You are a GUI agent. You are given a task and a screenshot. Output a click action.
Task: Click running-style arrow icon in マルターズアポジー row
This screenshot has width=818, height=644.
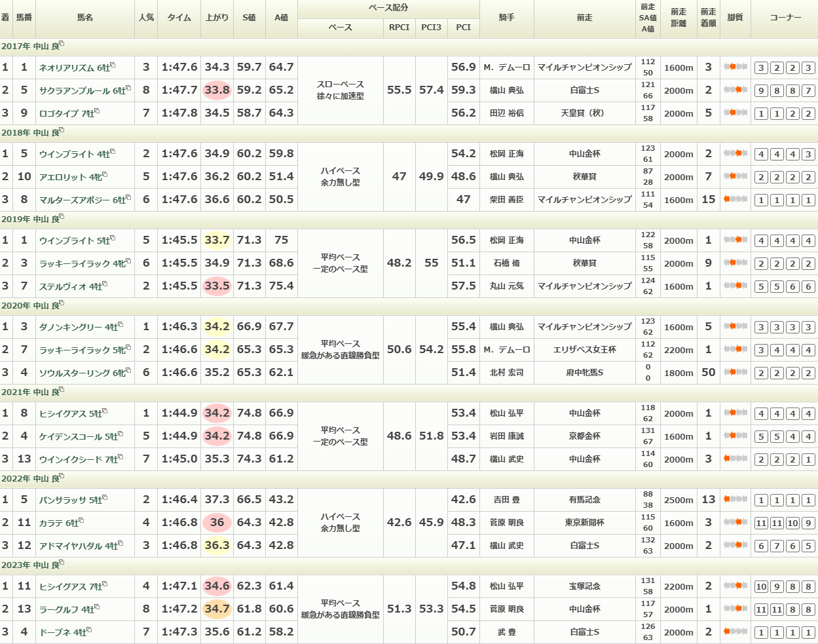click(x=727, y=199)
